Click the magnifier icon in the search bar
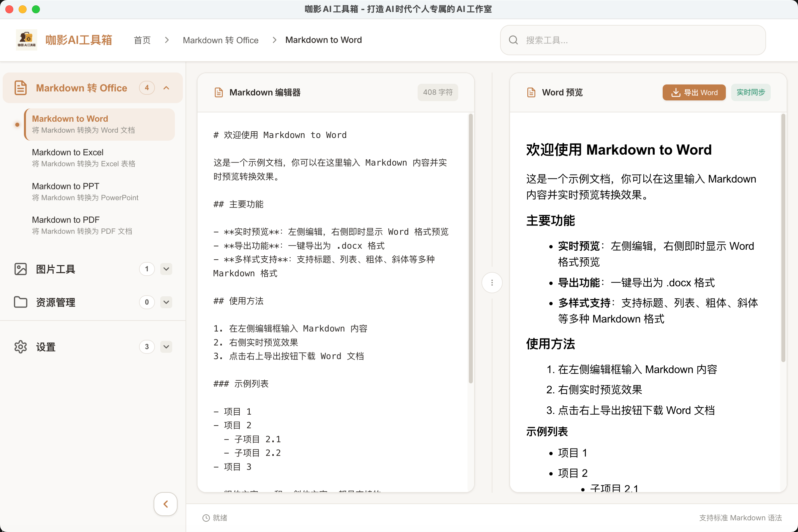 (513, 40)
